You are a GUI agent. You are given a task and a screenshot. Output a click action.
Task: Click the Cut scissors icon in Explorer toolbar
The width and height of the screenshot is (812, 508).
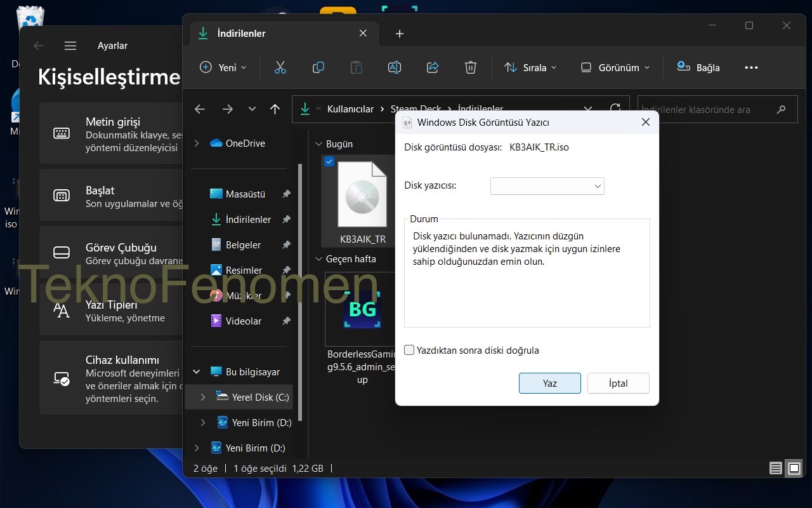pyautogui.click(x=280, y=67)
